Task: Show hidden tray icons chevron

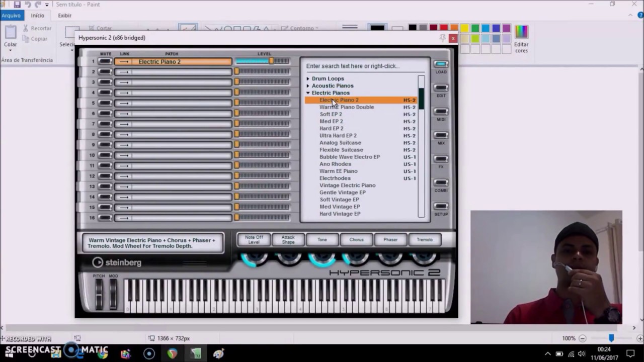Action: point(548,353)
